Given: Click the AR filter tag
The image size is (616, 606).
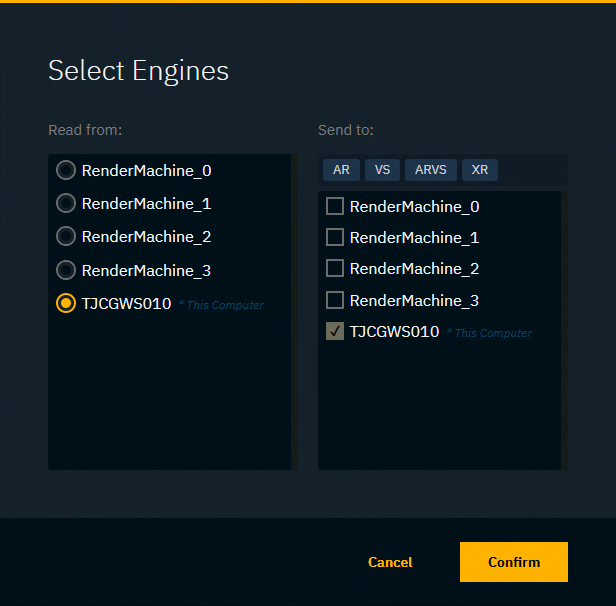Looking at the screenshot, I should click(341, 170).
